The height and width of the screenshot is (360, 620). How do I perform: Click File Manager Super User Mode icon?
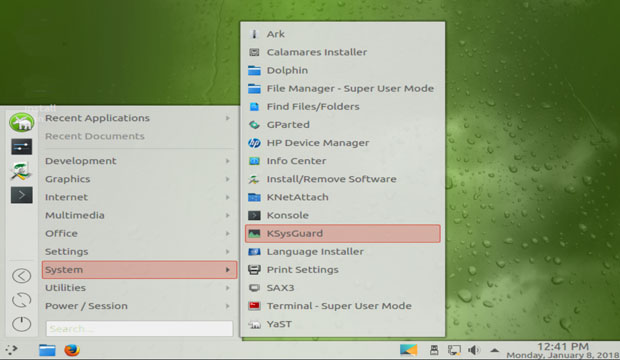pos(254,89)
